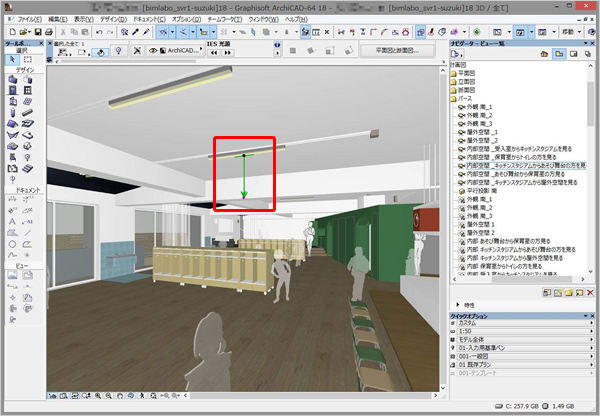This screenshot has width=600, height=416.
Task: Click the Find and Select icon
Action: [124, 32]
